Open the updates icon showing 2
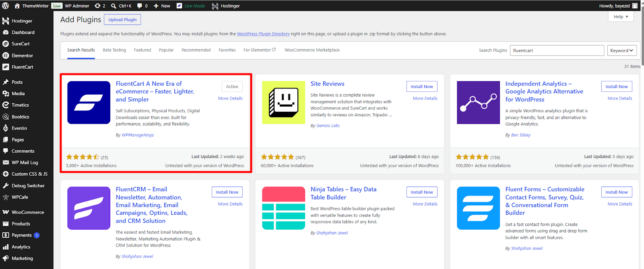This screenshot has height=269, width=644. (x=99, y=6)
